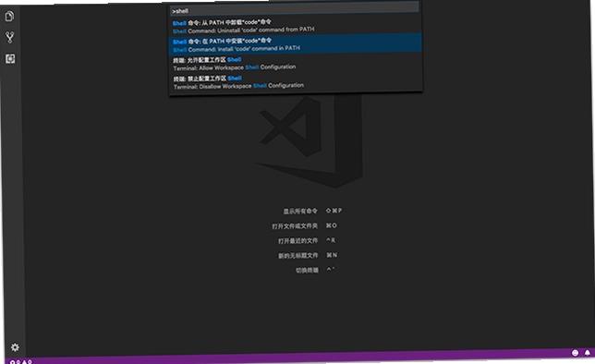Click the smiley feedback icon
This screenshot has width=595, height=364.
point(575,353)
